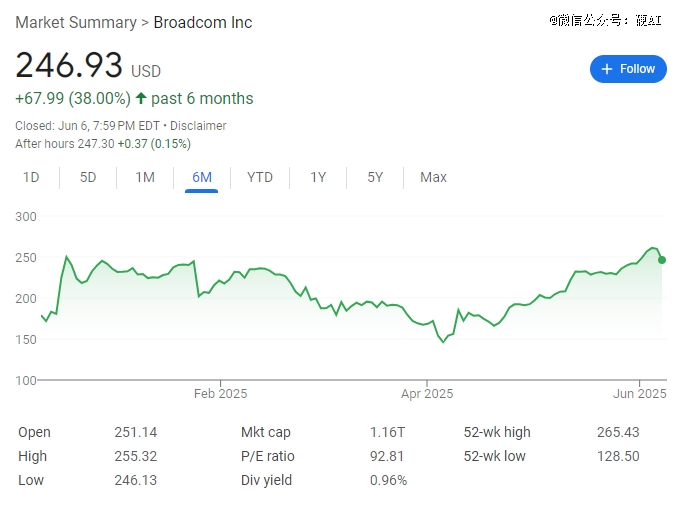Switch chart to 5D range
The height and width of the screenshot is (508, 692).
pos(88,177)
